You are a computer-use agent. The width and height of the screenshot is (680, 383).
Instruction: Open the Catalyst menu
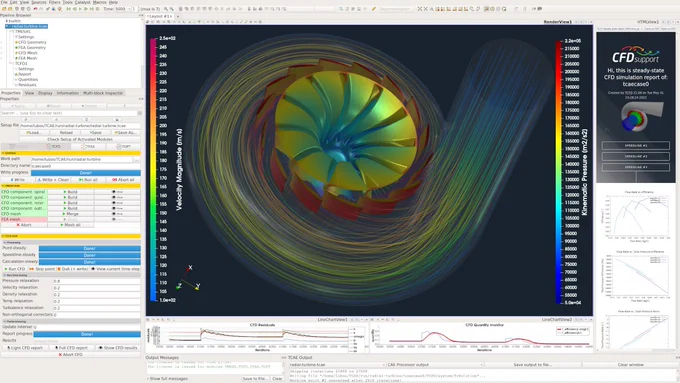(82, 2)
